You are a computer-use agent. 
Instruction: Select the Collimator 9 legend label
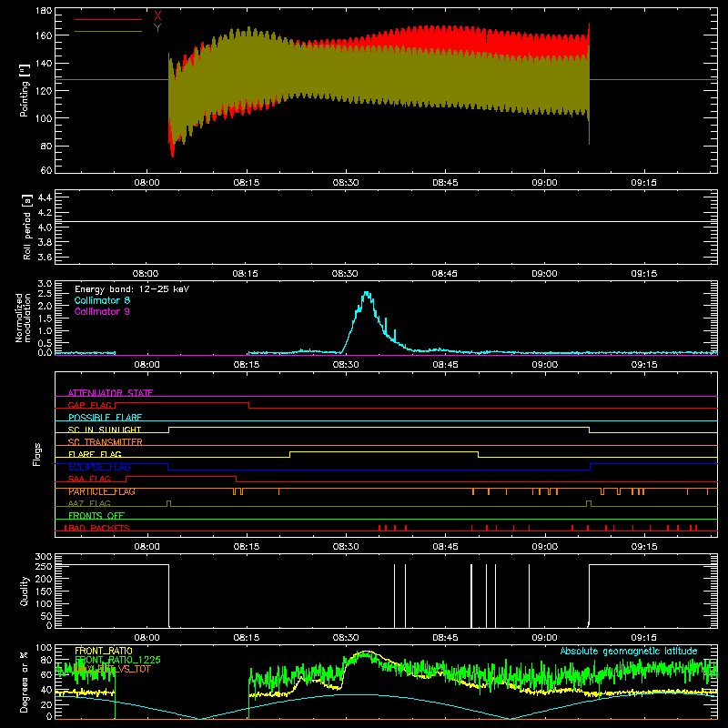(102, 311)
